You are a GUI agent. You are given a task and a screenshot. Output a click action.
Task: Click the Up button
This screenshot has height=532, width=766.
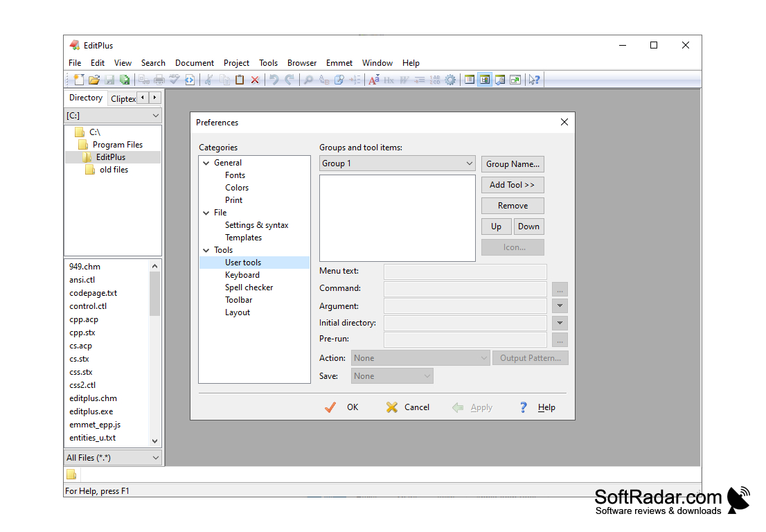(497, 227)
